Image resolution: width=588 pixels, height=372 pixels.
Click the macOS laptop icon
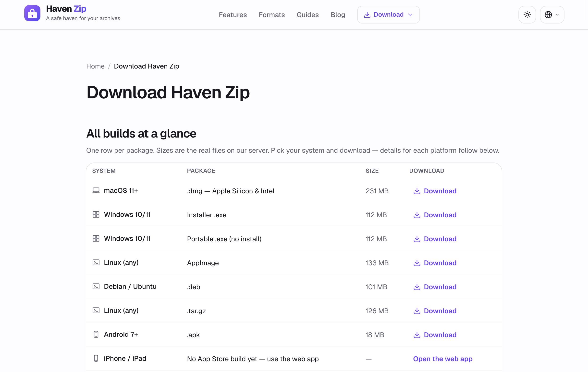[96, 190]
